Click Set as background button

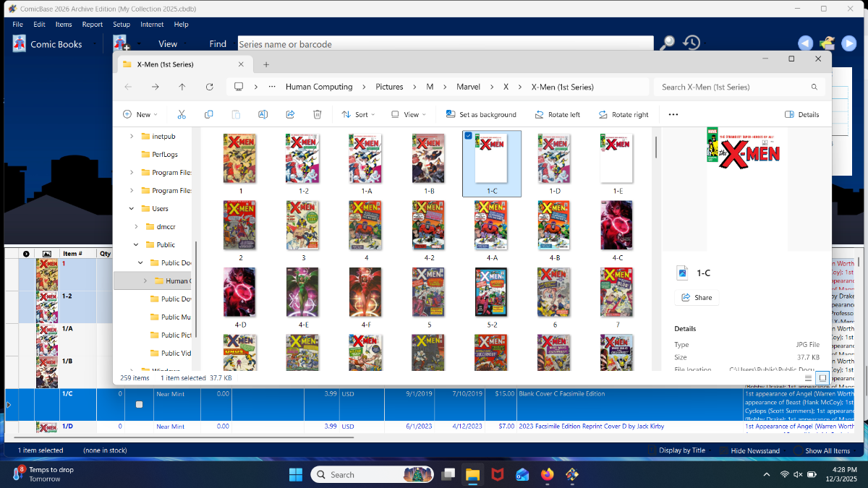point(481,114)
